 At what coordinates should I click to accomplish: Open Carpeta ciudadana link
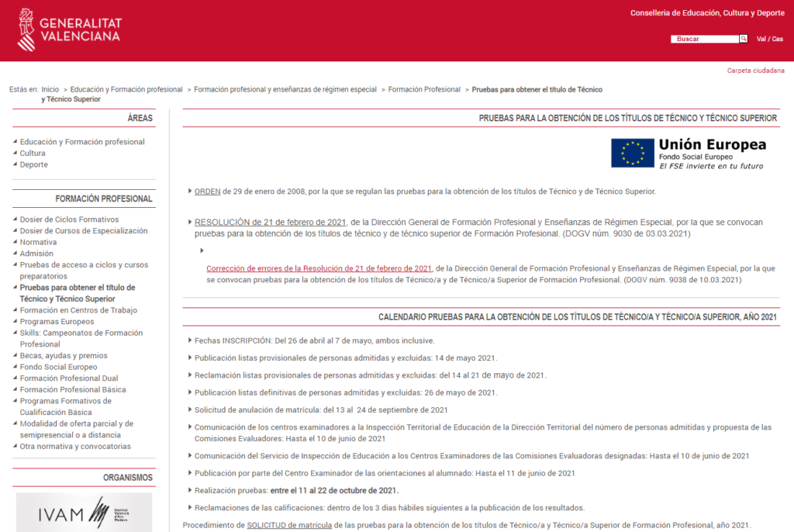pos(755,71)
